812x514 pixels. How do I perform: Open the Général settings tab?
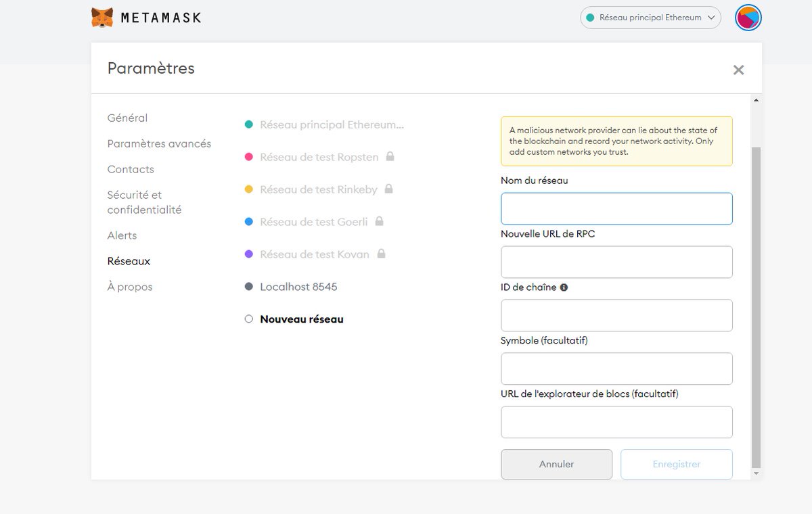(x=127, y=118)
